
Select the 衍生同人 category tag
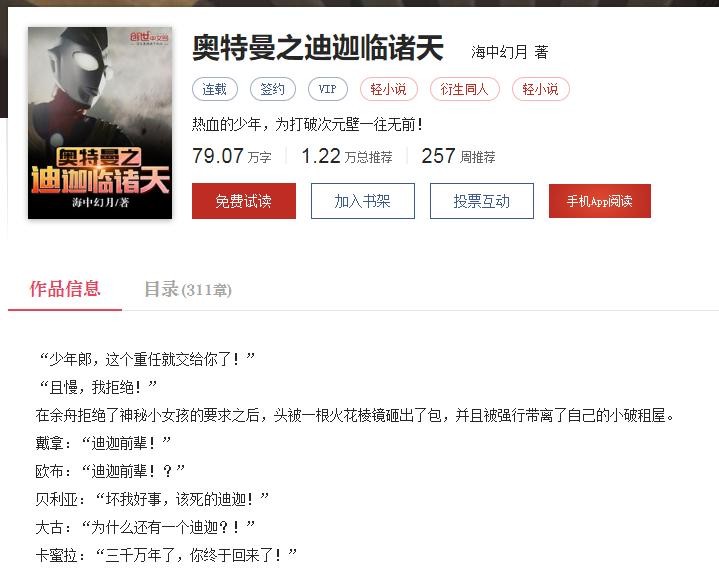[465, 89]
